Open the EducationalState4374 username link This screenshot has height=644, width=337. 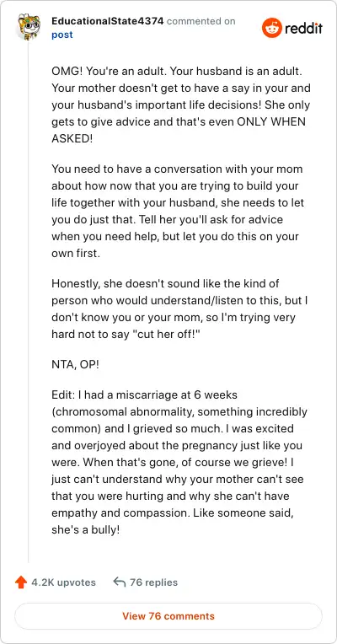(x=108, y=21)
